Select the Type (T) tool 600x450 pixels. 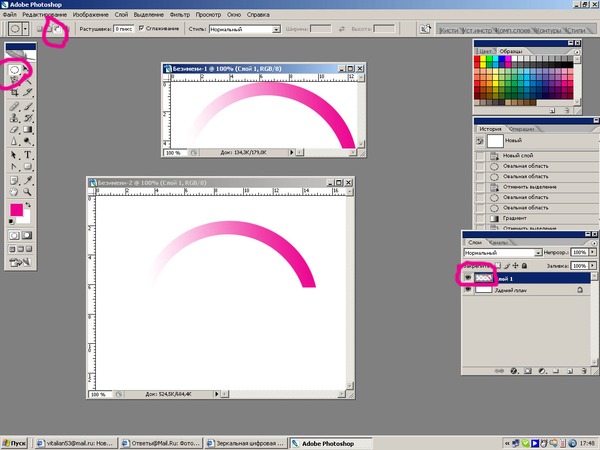click(x=27, y=155)
